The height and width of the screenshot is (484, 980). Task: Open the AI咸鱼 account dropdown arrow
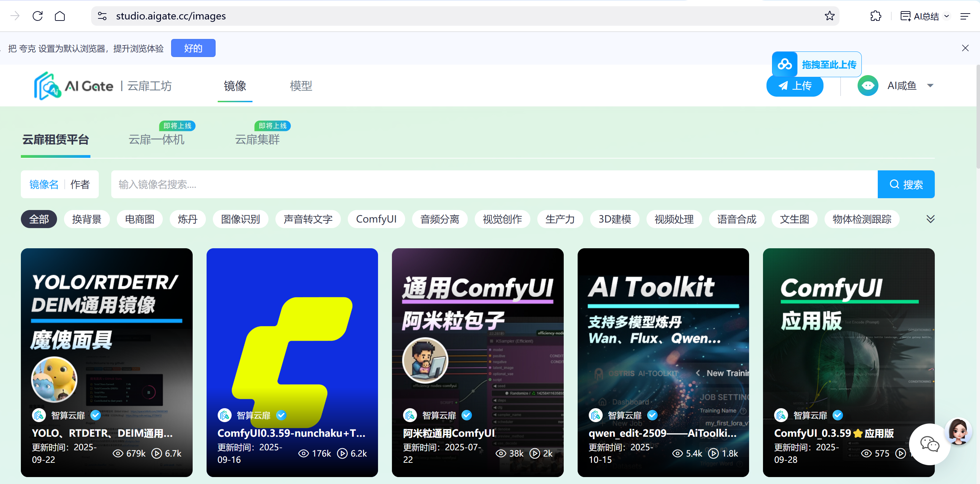click(931, 86)
